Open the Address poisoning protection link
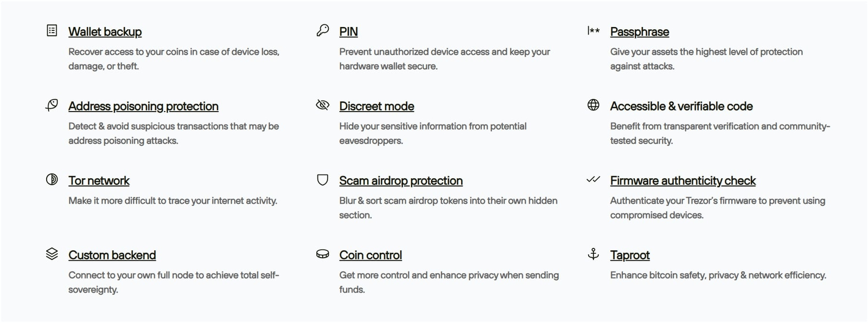Image resolution: width=868 pixels, height=323 pixels. coord(143,106)
